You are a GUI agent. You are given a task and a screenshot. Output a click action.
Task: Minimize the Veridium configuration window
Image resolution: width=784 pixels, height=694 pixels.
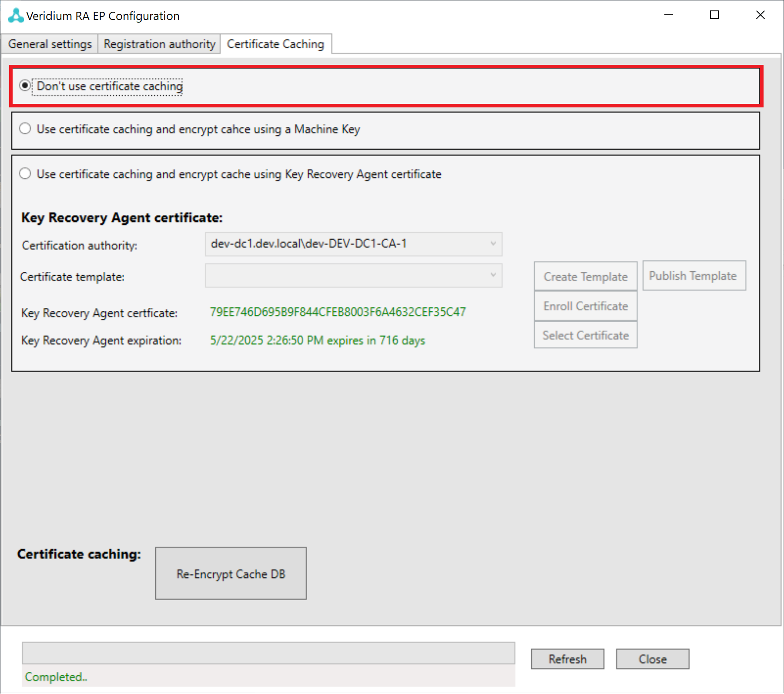point(669,15)
